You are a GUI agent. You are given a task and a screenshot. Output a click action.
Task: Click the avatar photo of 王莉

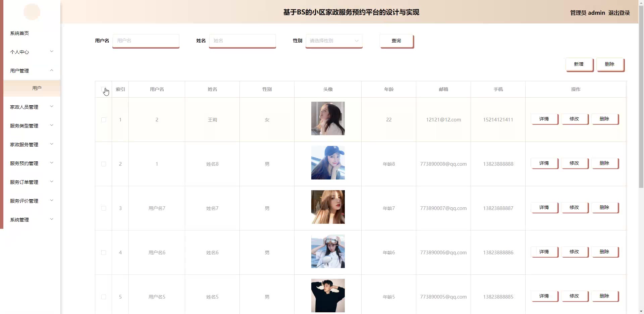[328, 118]
